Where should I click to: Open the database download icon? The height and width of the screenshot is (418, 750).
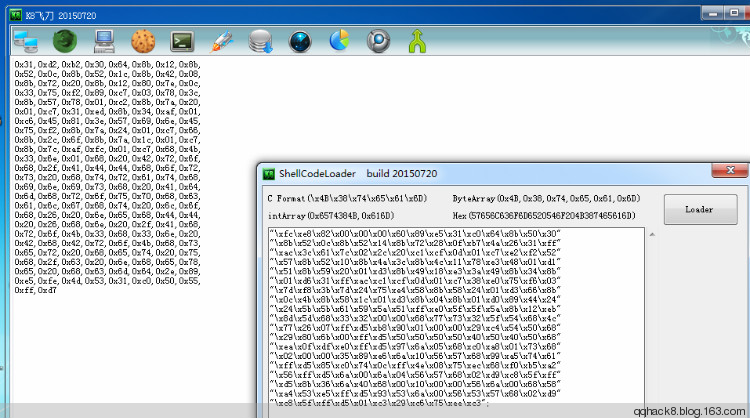(x=261, y=42)
